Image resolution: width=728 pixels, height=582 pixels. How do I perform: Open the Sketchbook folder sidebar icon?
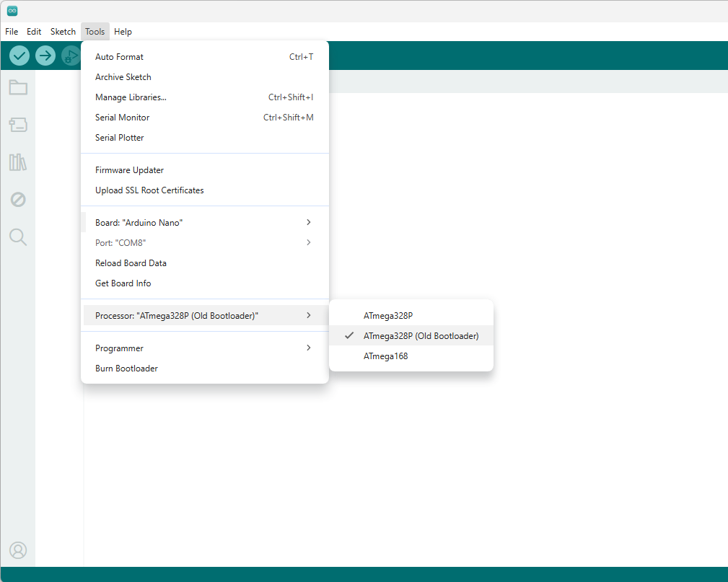18,87
